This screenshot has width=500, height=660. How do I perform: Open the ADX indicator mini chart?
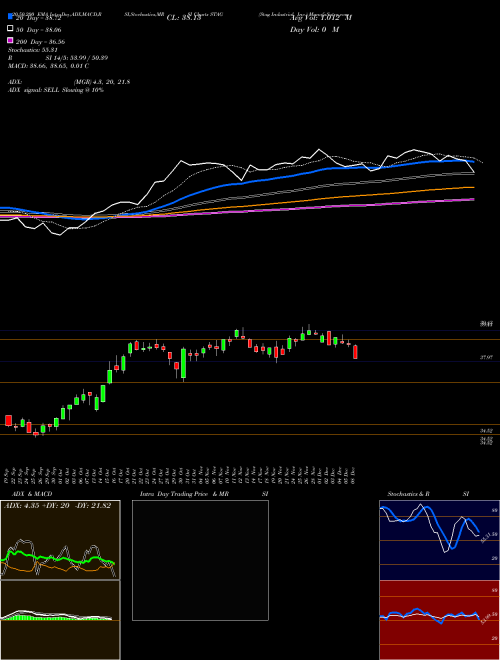click(60, 540)
